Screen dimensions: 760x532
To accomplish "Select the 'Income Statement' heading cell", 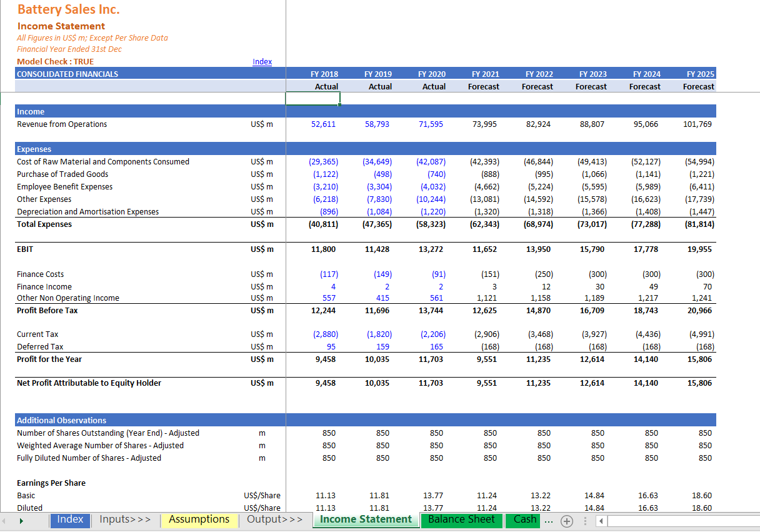I will point(61,26).
